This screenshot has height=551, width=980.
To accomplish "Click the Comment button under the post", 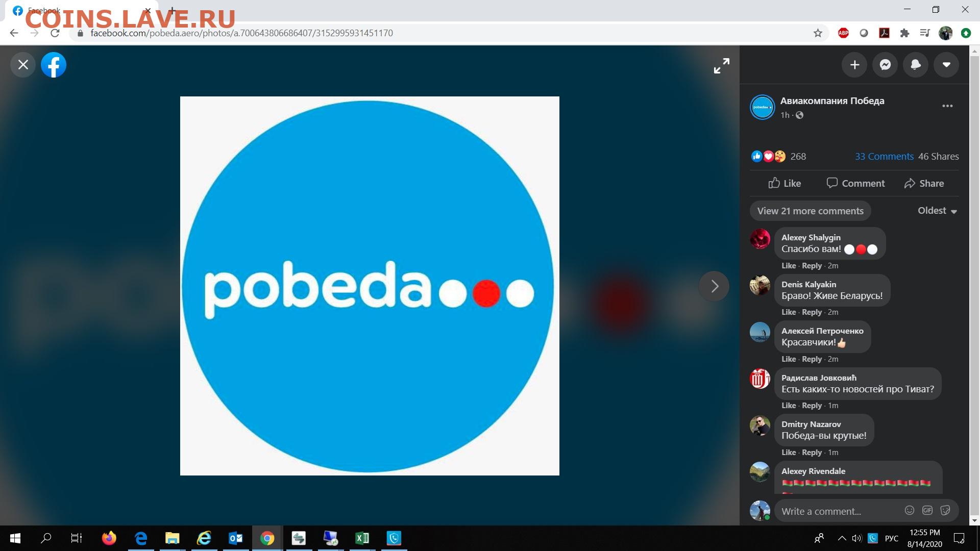I will pyautogui.click(x=855, y=183).
